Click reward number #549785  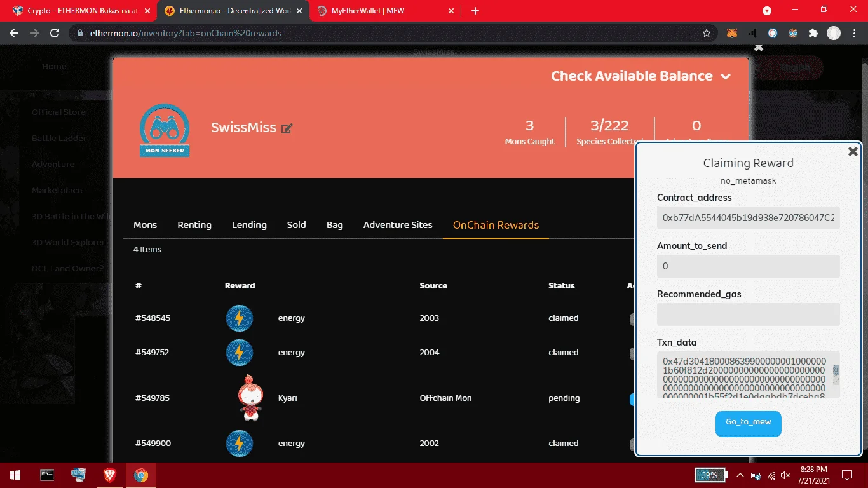click(152, 398)
